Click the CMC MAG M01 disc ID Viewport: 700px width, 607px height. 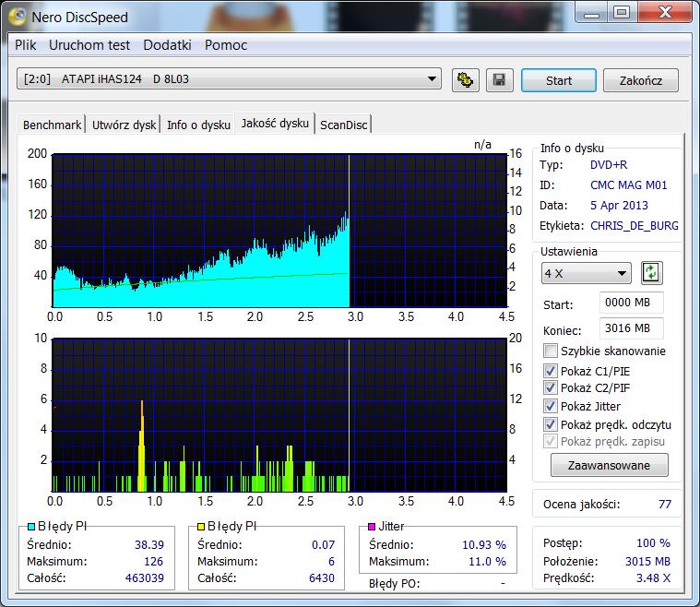628,184
